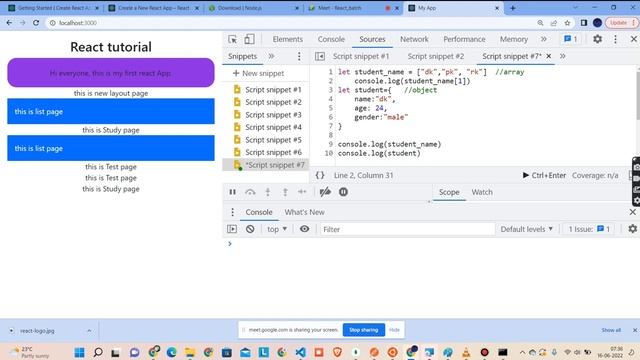Click the first blue list page bar
The image size is (640, 360).
(111, 111)
